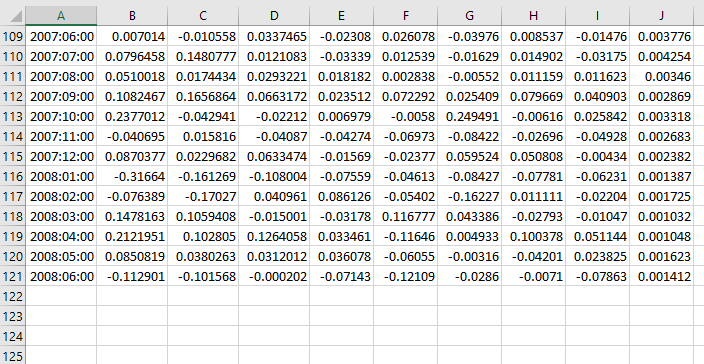Click cell containing 2008:02:00

[61, 196]
